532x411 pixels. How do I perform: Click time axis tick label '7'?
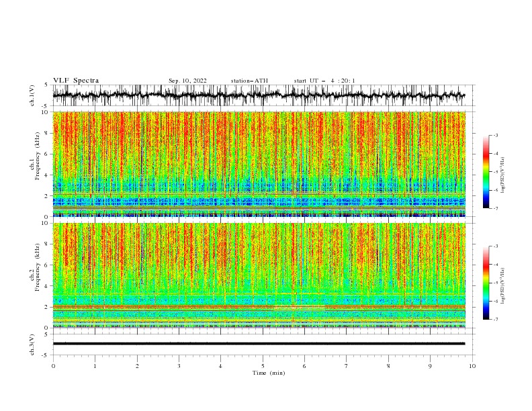click(x=347, y=366)
